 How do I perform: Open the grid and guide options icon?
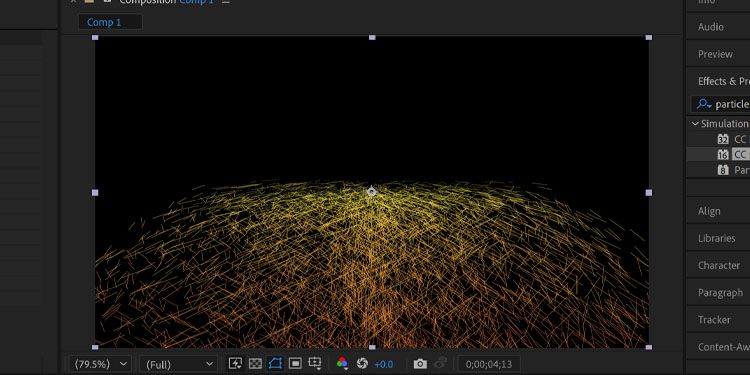pyautogui.click(x=315, y=364)
